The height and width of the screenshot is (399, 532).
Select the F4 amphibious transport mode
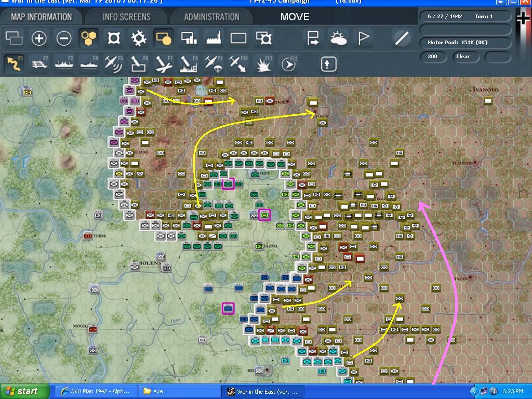[x=89, y=64]
